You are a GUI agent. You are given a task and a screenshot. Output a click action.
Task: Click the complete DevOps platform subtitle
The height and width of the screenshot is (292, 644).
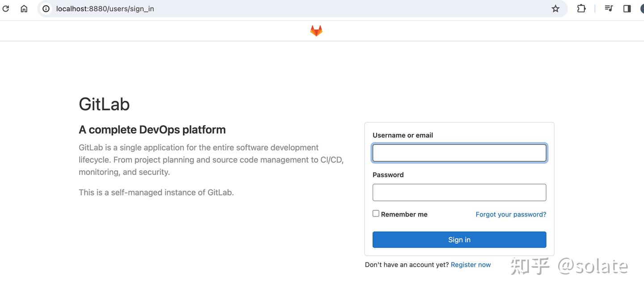[152, 129]
